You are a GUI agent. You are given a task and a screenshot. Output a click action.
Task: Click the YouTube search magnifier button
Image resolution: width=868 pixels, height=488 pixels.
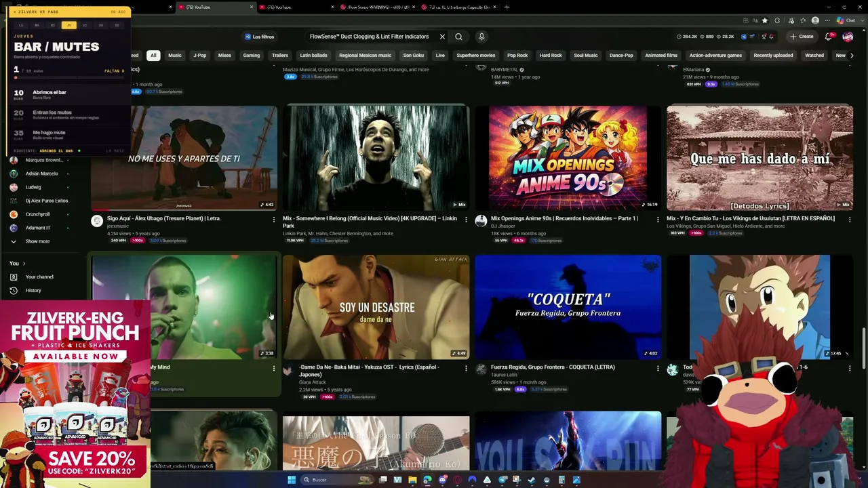(459, 37)
